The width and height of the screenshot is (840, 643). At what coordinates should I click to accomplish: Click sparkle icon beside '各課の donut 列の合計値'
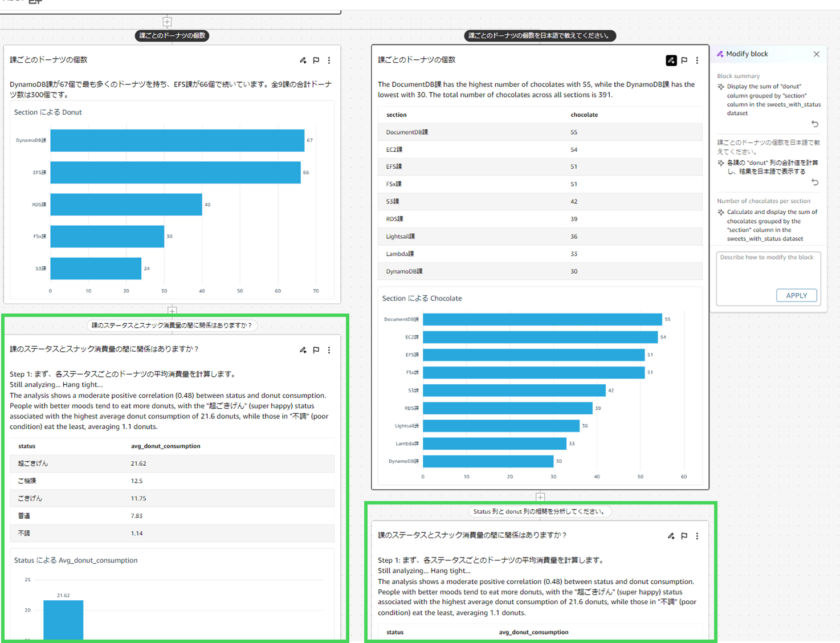[x=721, y=163]
